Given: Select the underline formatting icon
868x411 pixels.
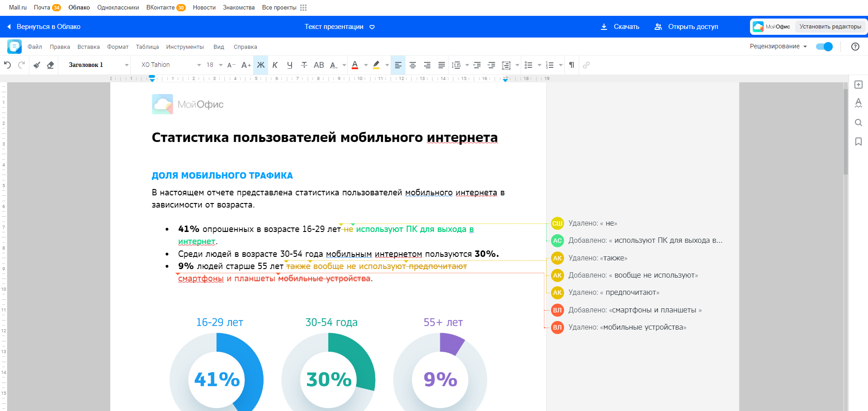Looking at the screenshot, I should pyautogui.click(x=289, y=65).
